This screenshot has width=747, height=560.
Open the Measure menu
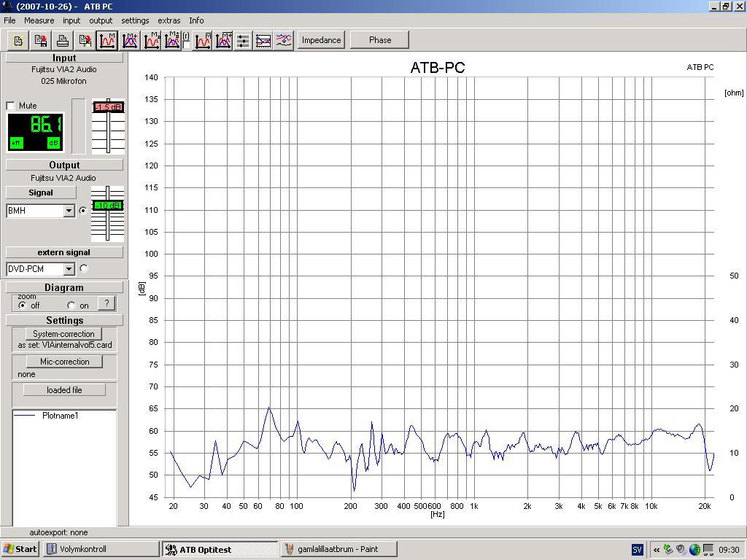39,20
